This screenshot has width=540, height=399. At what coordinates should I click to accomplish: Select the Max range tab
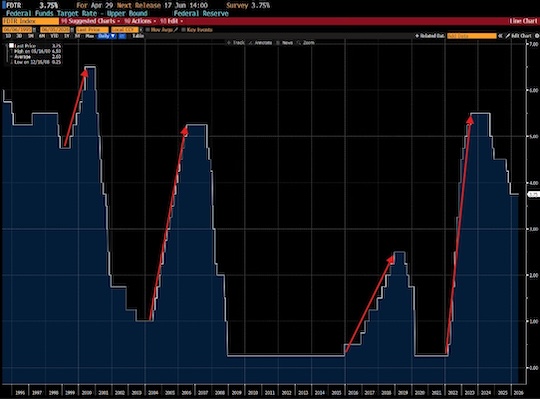[90, 36]
